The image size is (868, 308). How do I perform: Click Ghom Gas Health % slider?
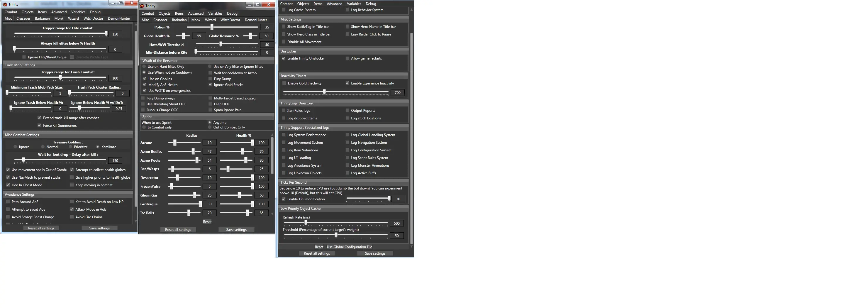pos(236,195)
